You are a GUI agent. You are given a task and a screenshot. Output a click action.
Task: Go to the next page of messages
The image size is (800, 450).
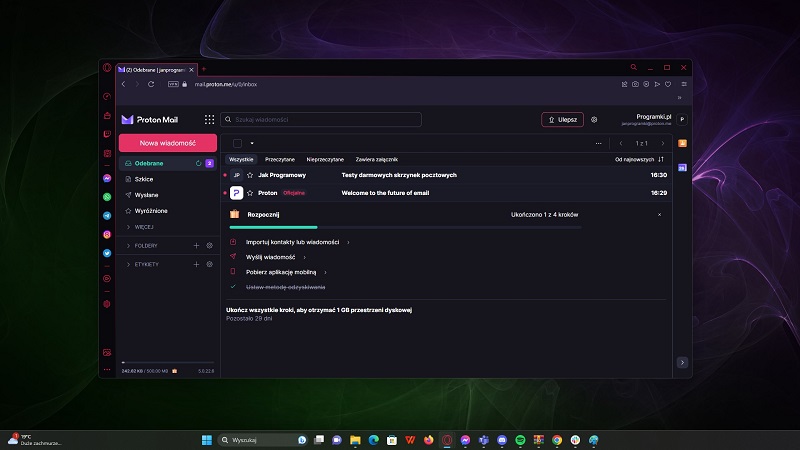tap(663, 143)
